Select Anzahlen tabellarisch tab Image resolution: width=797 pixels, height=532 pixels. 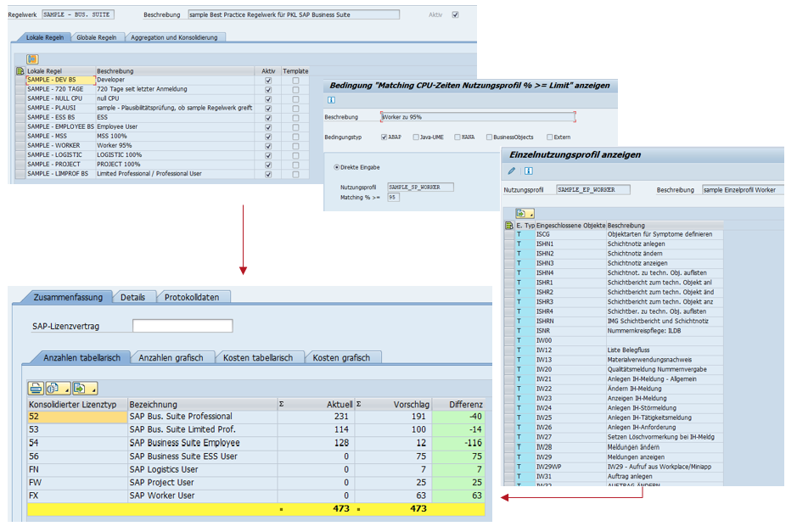coord(81,358)
